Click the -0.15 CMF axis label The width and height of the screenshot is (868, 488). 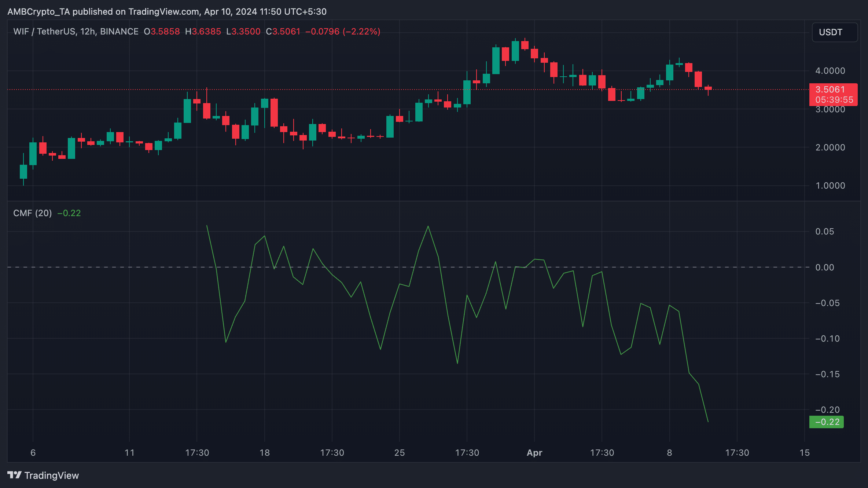[x=827, y=374]
